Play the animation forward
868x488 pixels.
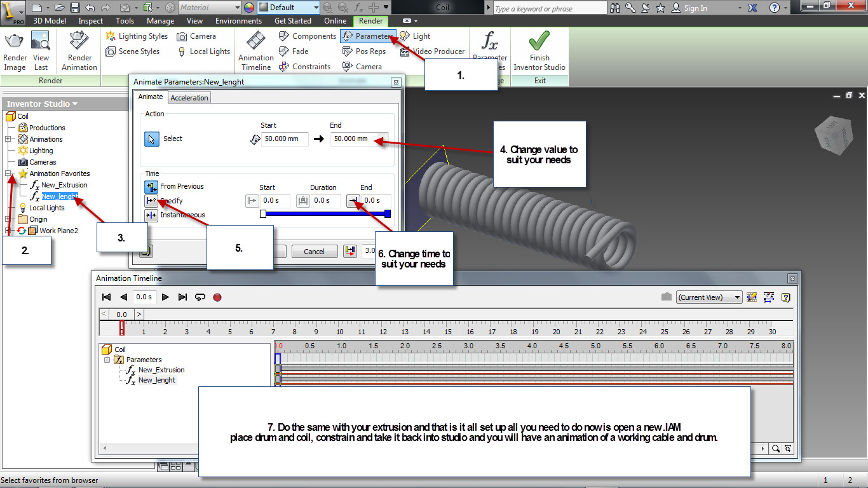[166, 297]
